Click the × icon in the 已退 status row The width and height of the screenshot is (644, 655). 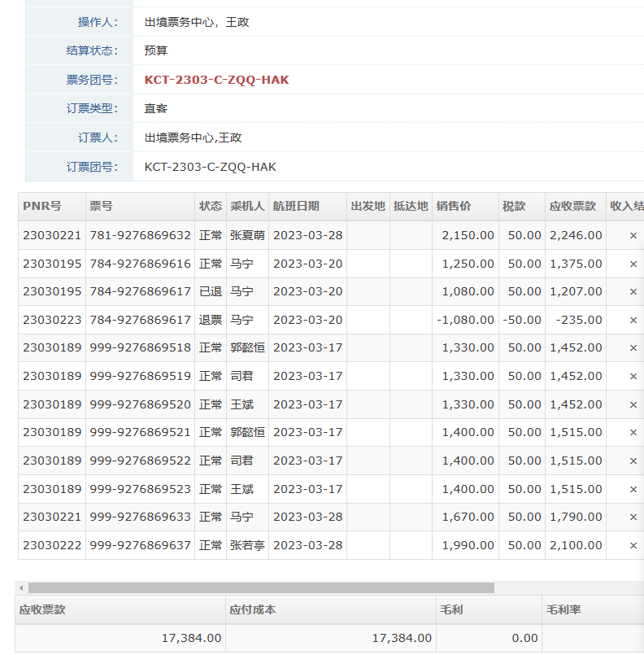[633, 291]
